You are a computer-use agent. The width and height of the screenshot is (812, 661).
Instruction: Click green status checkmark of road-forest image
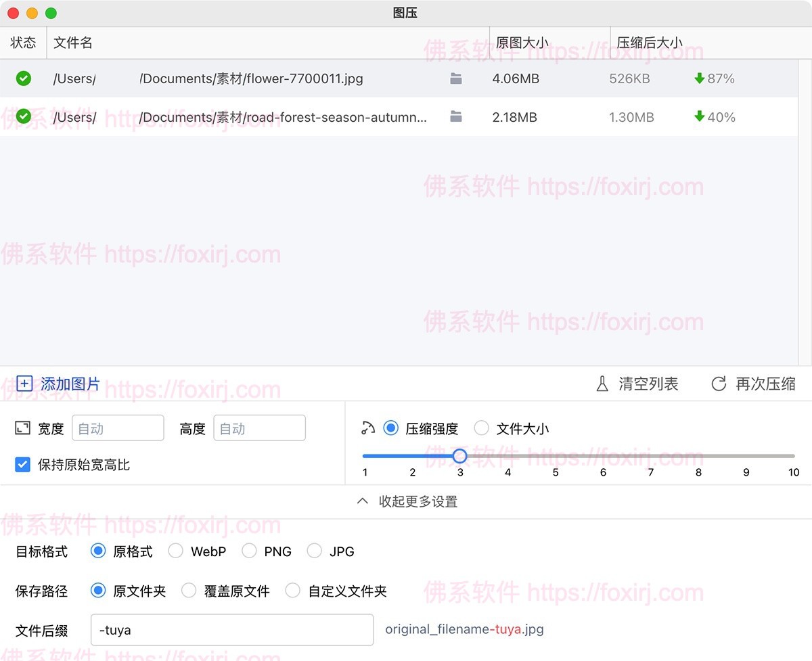[x=24, y=117]
